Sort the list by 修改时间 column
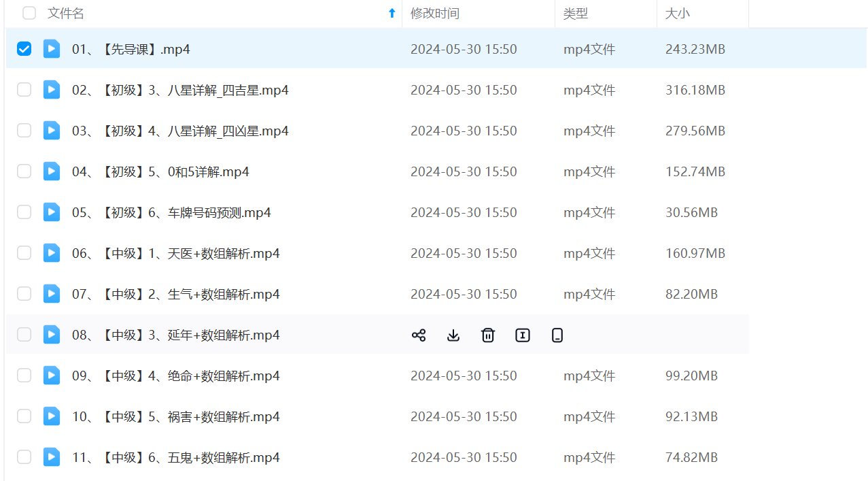 click(x=435, y=13)
